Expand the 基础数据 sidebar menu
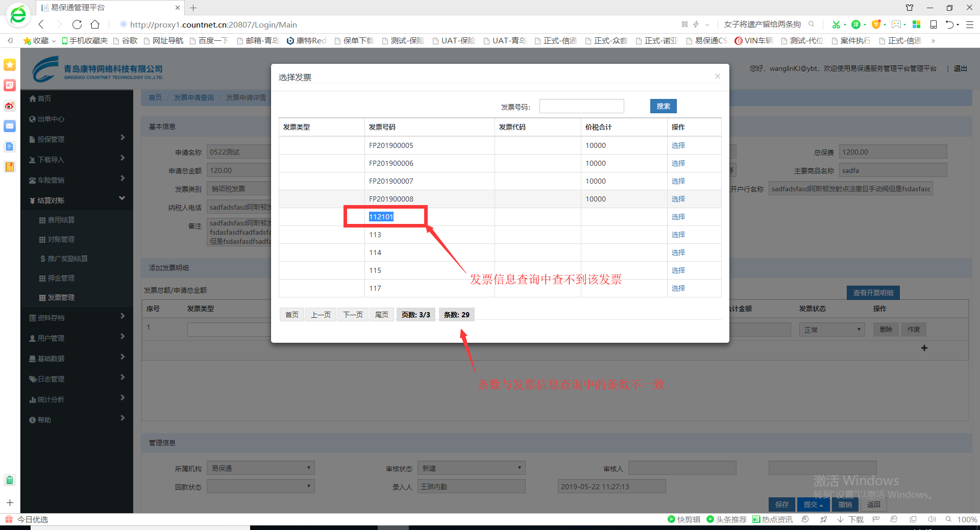Screen dimensions: 980x530 tap(77, 358)
